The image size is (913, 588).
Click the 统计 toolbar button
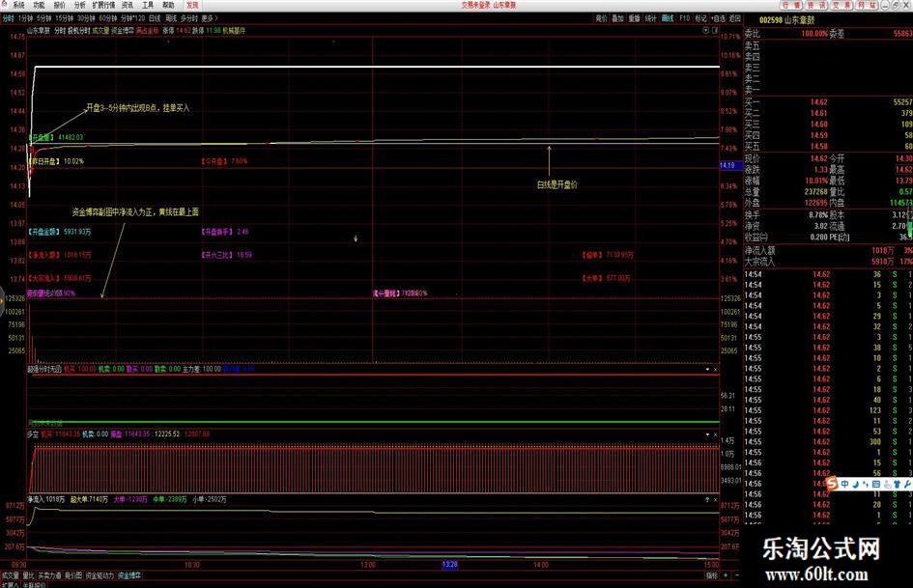pyautogui.click(x=651, y=18)
